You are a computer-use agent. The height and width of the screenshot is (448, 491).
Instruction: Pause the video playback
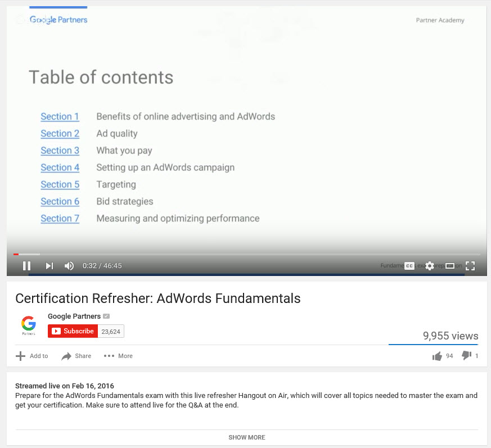click(x=26, y=266)
